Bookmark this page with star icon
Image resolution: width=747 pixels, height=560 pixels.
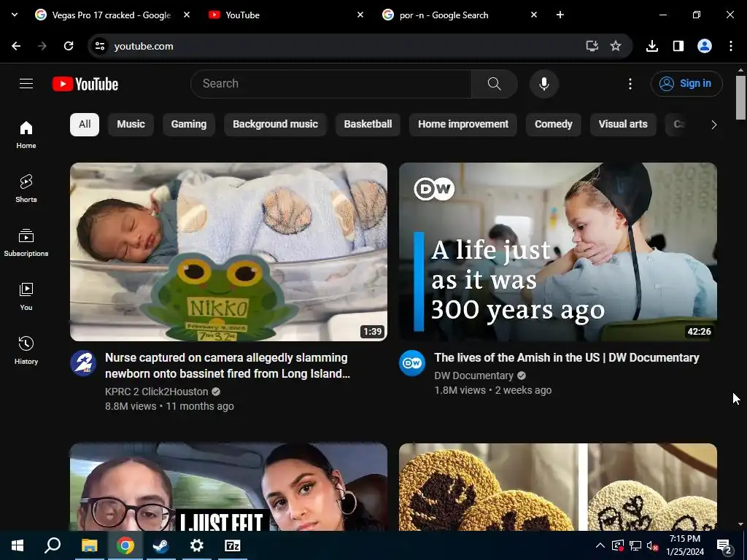click(x=616, y=46)
